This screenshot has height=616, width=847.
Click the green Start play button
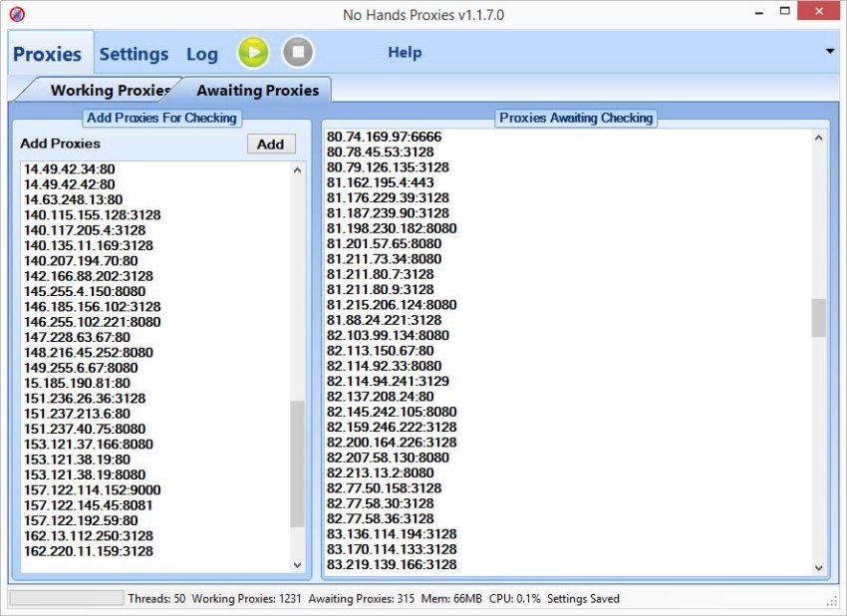coord(253,53)
